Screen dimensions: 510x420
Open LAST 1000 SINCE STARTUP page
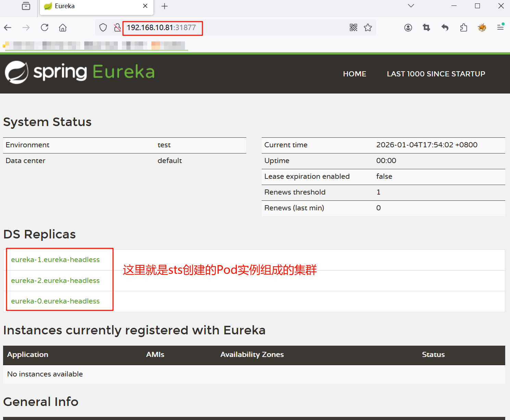[x=436, y=74]
